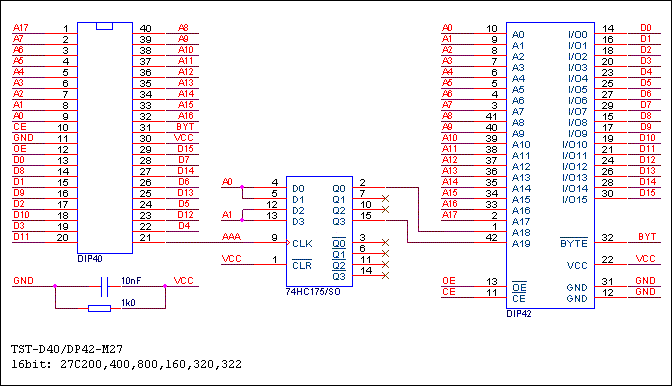Select the 1k0 resistor symbol

tap(99, 308)
